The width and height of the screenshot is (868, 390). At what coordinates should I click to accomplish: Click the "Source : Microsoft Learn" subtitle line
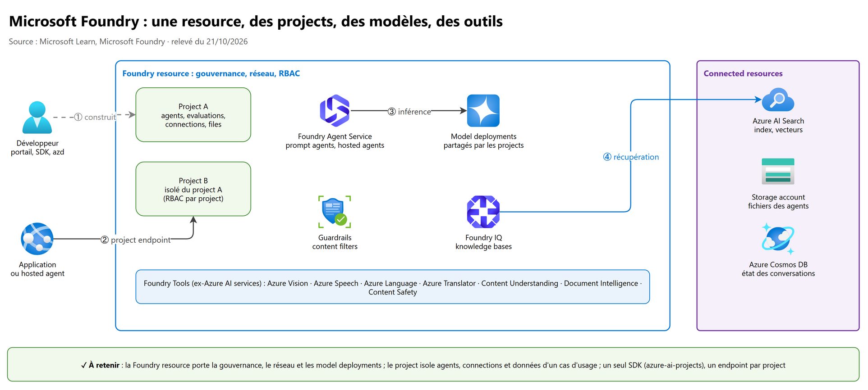coord(128,41)
